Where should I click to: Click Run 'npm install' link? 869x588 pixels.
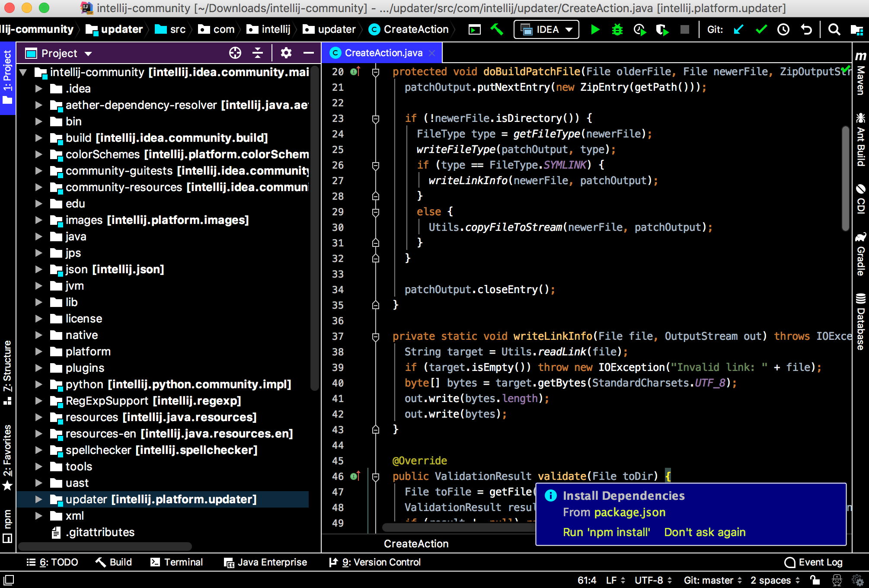(606, 532)
